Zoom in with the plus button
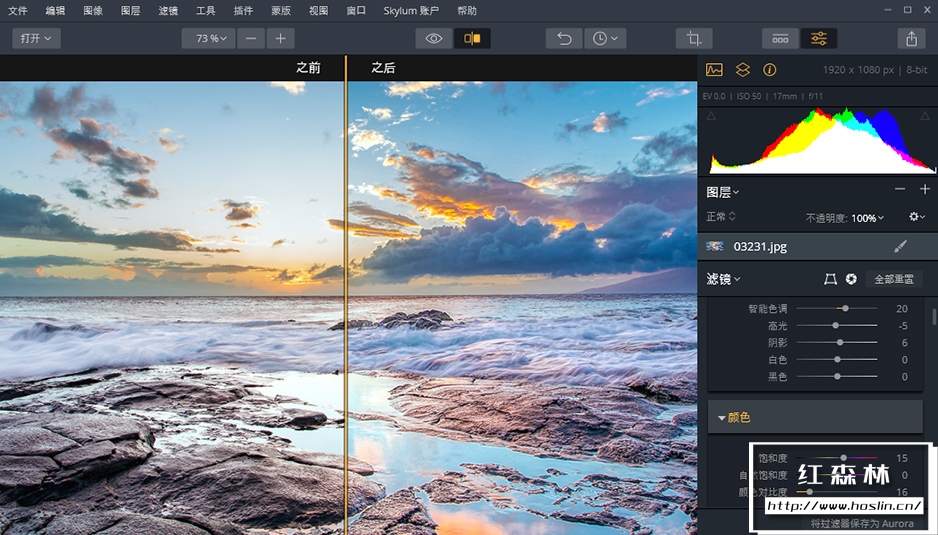Image resolution: width=938 pixels, height=535 pixels. [281, 38]
